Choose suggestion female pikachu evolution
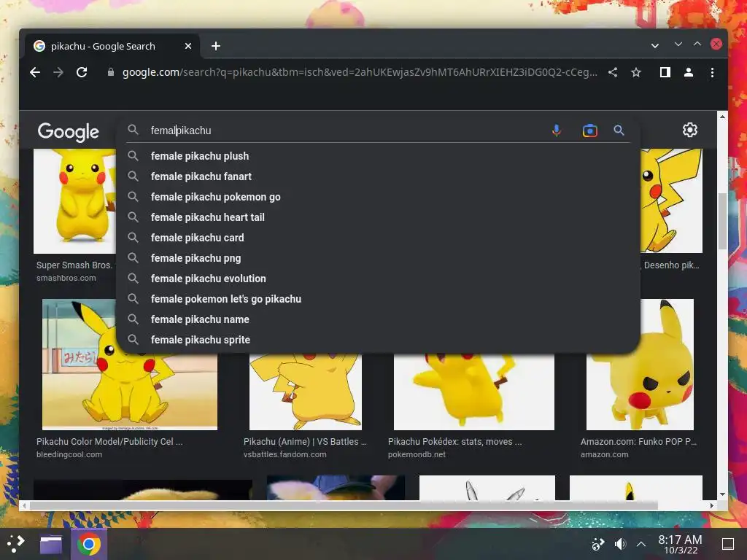The width and height of the screenshot is (747, 560). (378, 279)
